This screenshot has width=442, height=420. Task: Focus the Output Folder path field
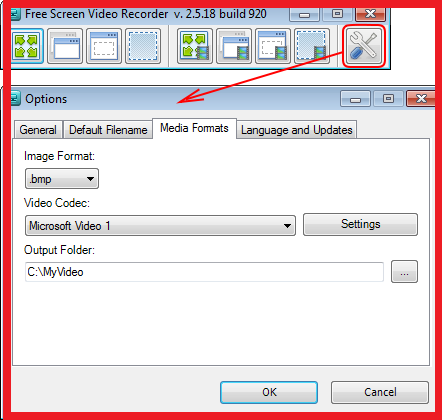(204, 272)
